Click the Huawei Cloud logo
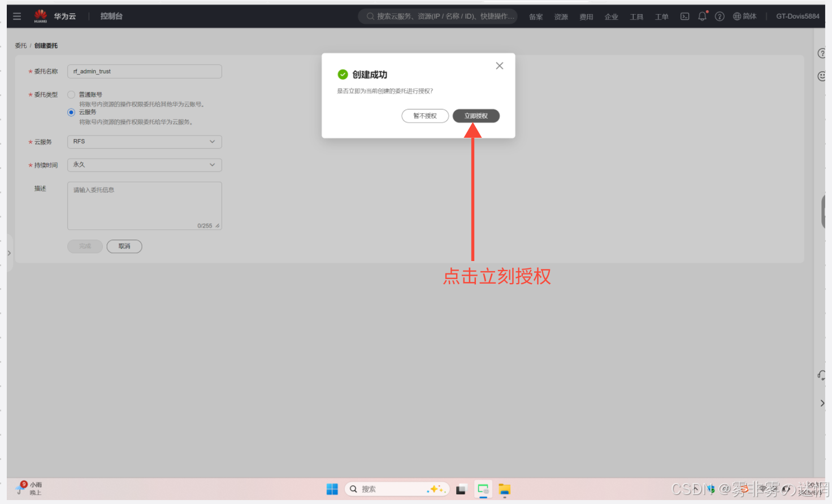Viewport: 832px width, 504px height. 41,16
